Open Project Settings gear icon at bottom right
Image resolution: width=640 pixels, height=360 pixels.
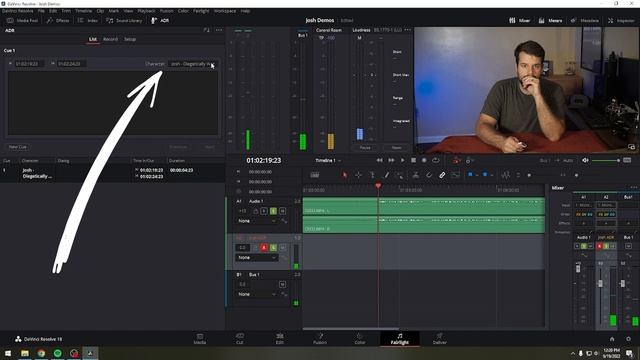click(x=628, y=339)
